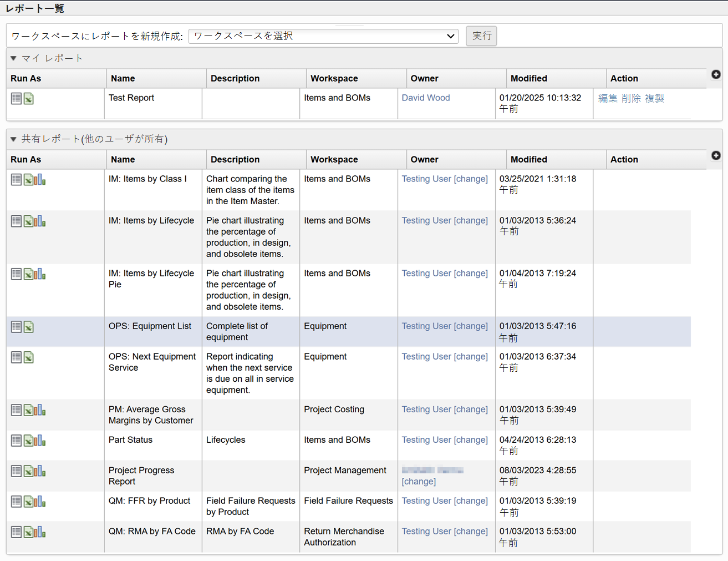Click plus icon on マイ レポート table header
Screen dimensions: 728x561
tap(716, 74)
